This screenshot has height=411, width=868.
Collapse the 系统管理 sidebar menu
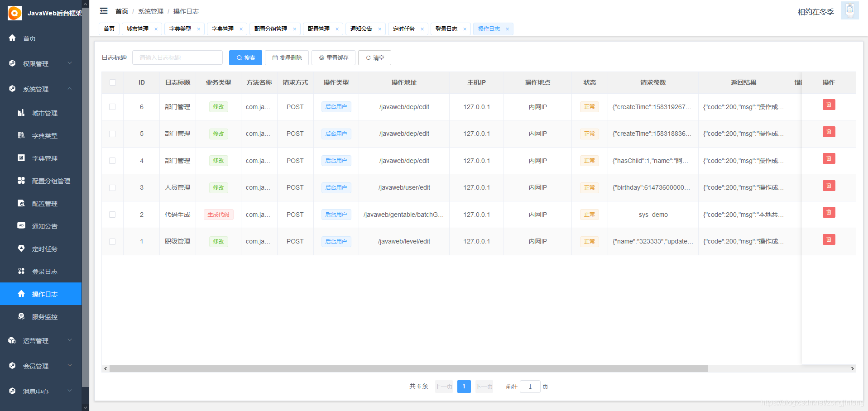pyautogui.click(x=41, y=89)
